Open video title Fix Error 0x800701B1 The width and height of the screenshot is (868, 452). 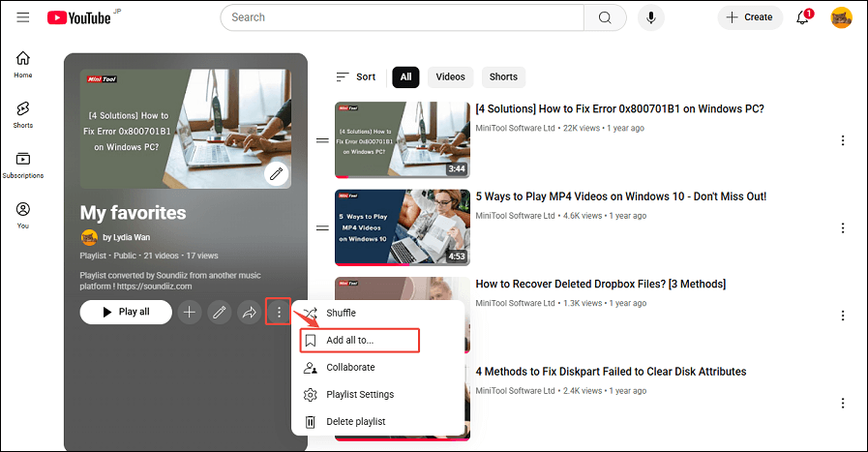(x=619, y=109)
